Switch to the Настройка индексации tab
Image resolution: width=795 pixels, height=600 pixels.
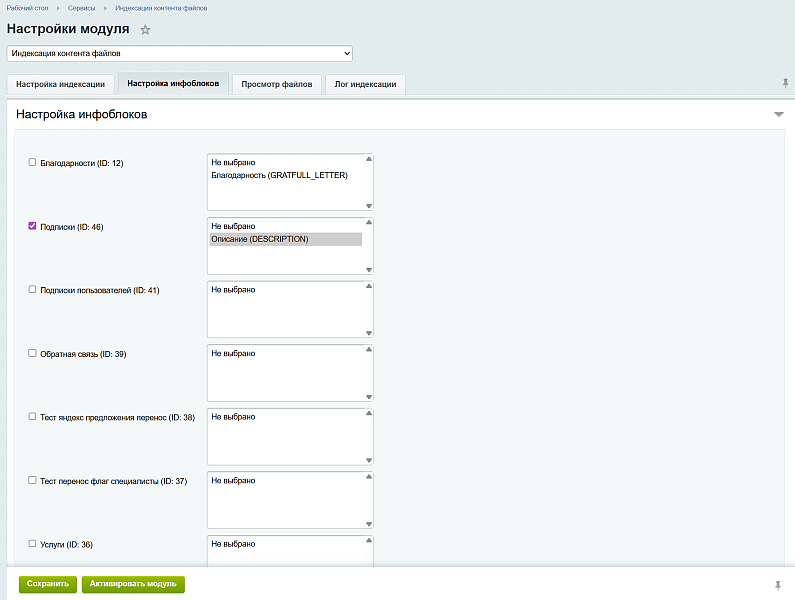pyautogui.click(x=60, y=84)
